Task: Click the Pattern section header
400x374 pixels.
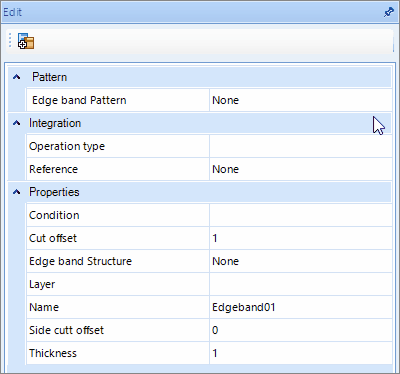Action: (x=199, y=77)
